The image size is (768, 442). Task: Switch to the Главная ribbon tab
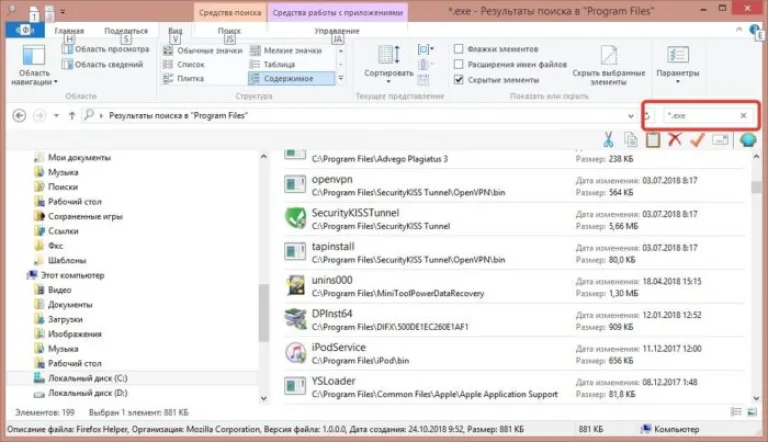click(69, 31)
